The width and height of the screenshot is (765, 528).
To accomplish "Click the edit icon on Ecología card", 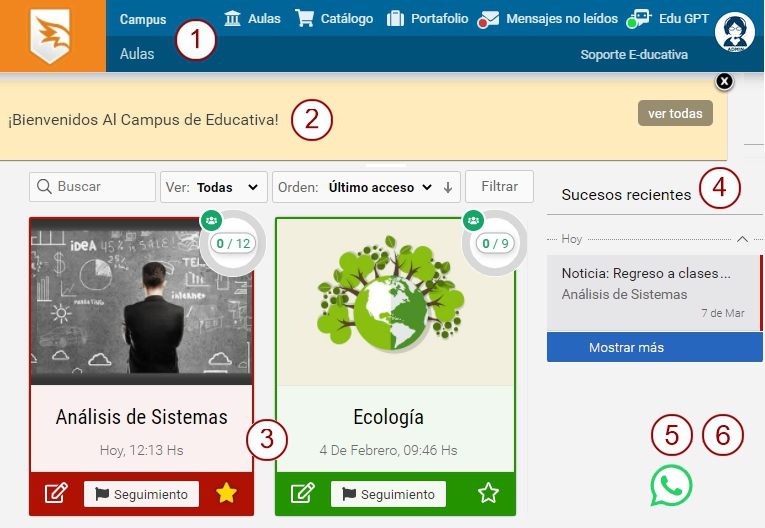I will click(303, 494).
